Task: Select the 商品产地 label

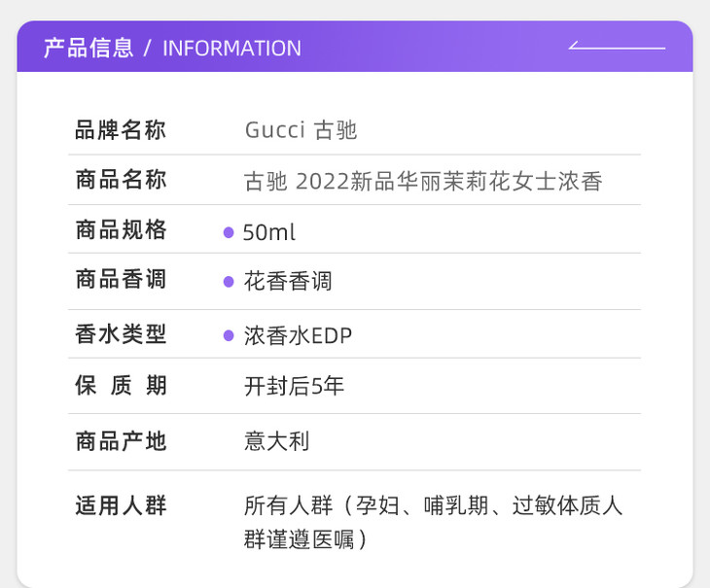Action: pyautogui.click(x=121, y=441)
